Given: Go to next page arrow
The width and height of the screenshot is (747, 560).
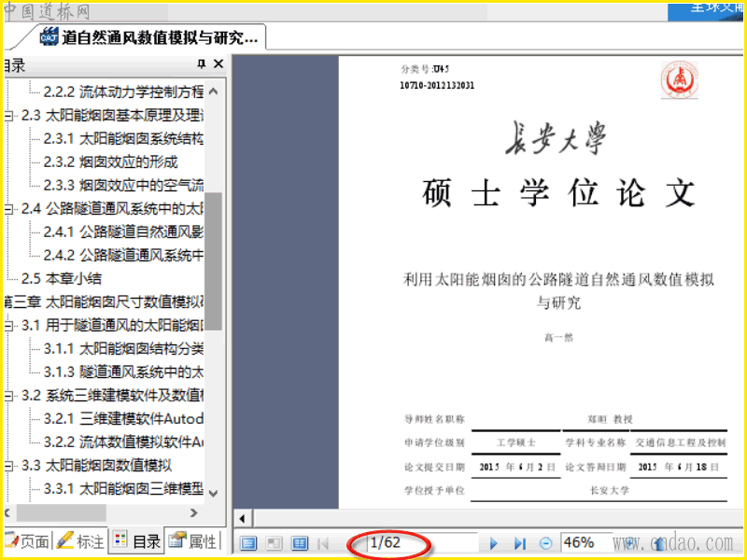Looking at the screenshot, I should [x=494, y=543].
